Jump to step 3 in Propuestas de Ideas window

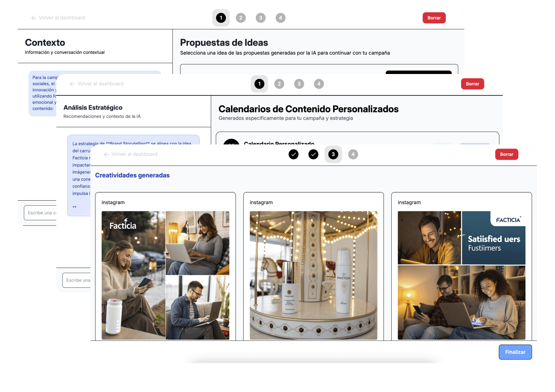(261, 18)
